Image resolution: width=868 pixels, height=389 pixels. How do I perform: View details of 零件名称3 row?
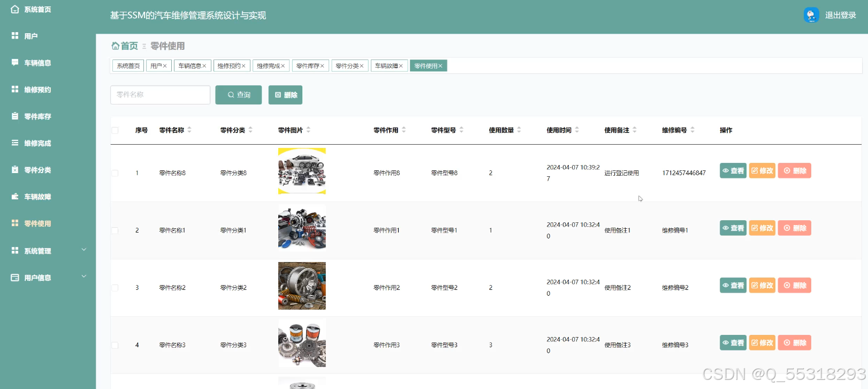pos(733,343)
